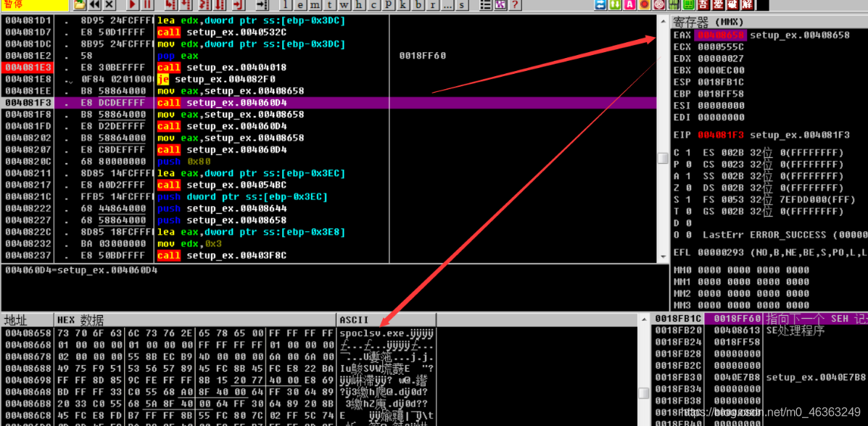Click the Trace over icon
Viewport: 868px width, 426px height.
(x=220, y=5)
